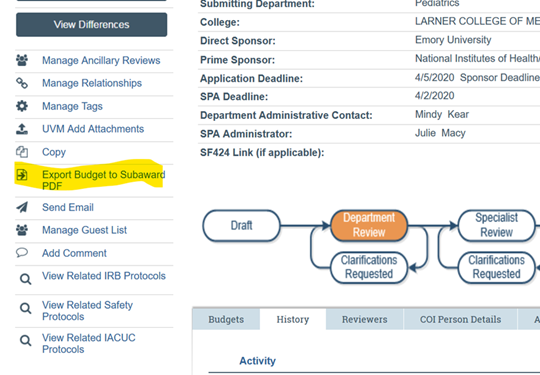Click the Department Review workflow state
The width and height of the screenshot is (540, 375).
(369, 225)
